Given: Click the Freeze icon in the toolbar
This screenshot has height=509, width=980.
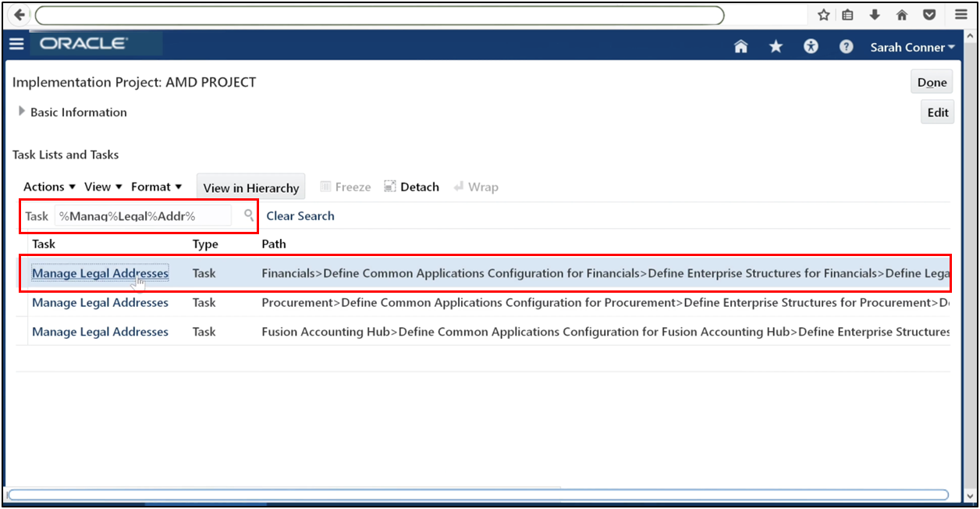Looking at the screenshot, I should coord(345,187).
